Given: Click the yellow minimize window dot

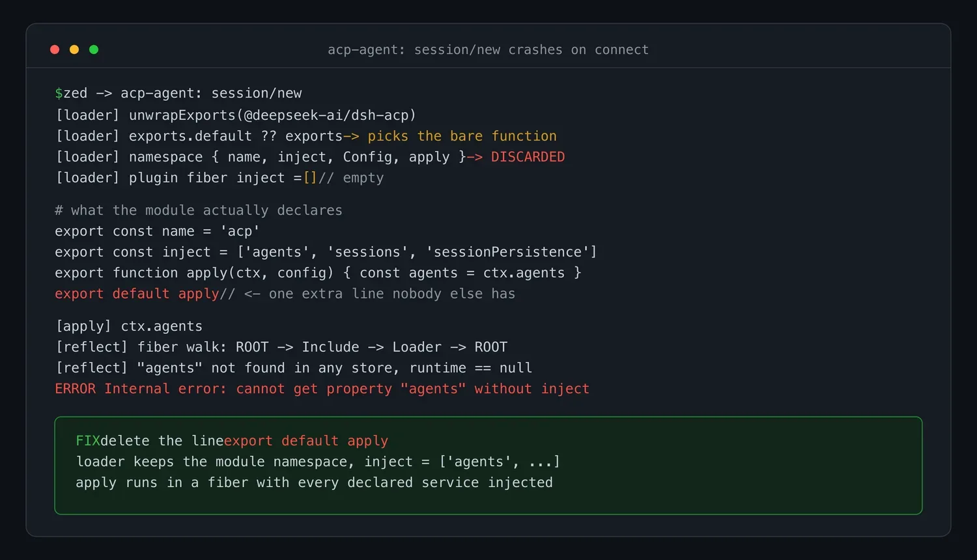Looking at the screenshot, I should click(x=74, y=49).
